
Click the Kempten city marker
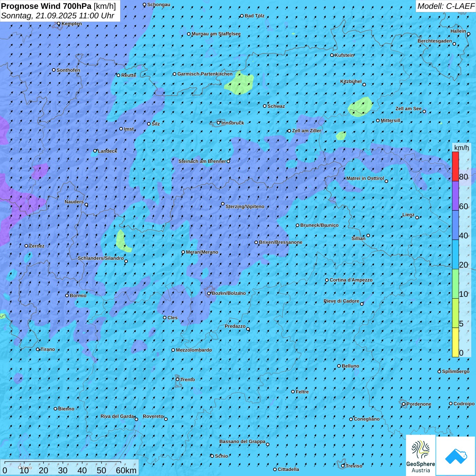pos(58,24)
